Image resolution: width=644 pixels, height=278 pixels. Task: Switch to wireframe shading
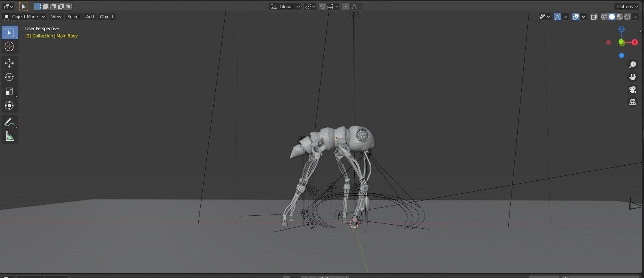[x=604, y=17]
